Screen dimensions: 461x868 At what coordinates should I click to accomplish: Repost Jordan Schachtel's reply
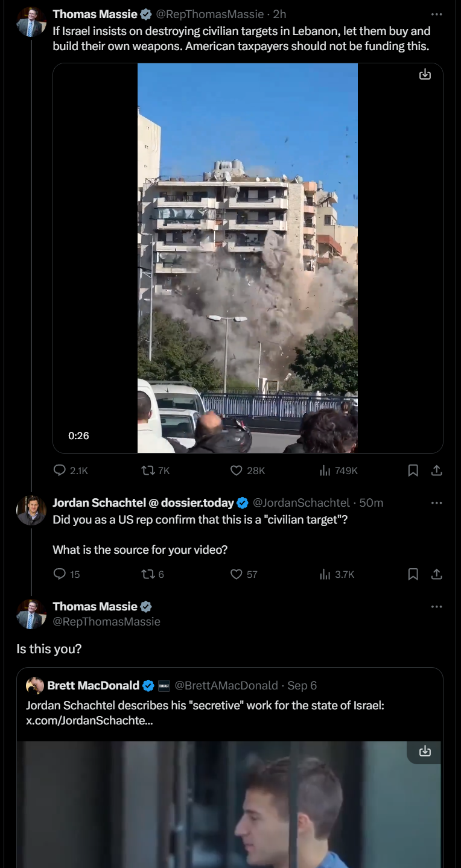(147, 574)
